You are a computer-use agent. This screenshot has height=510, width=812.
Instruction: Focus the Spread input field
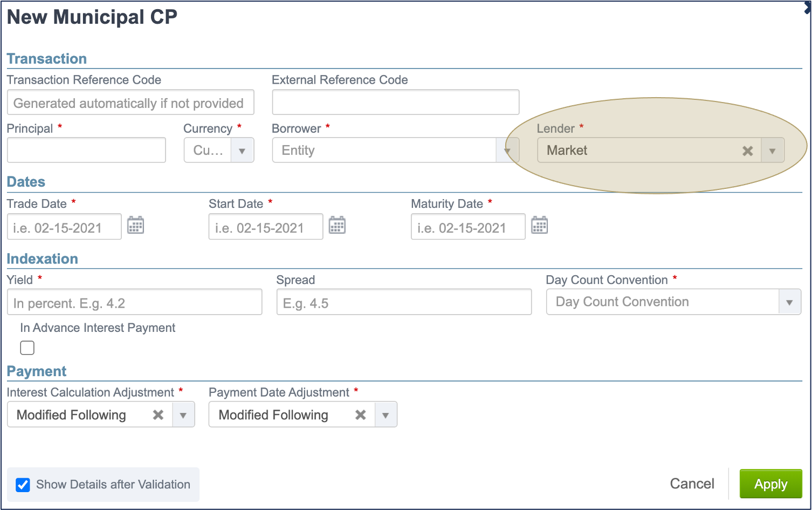tap(404, 302)
